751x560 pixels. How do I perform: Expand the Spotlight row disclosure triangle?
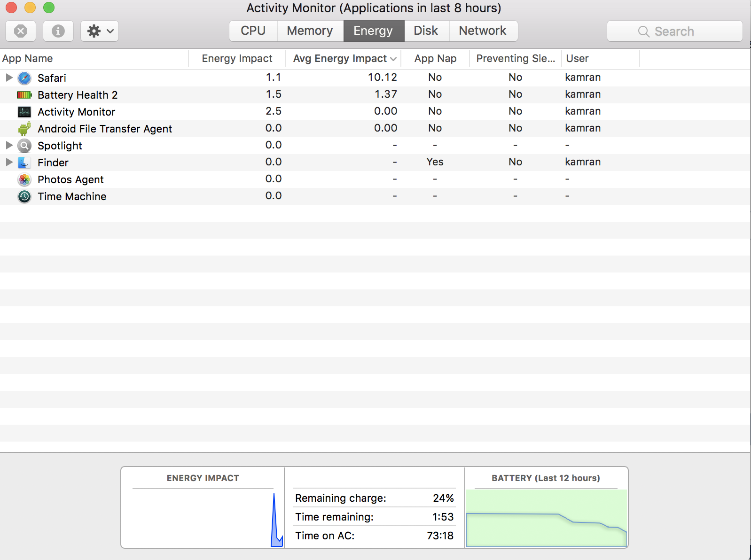pyautogui.click(x=9, y=145)
